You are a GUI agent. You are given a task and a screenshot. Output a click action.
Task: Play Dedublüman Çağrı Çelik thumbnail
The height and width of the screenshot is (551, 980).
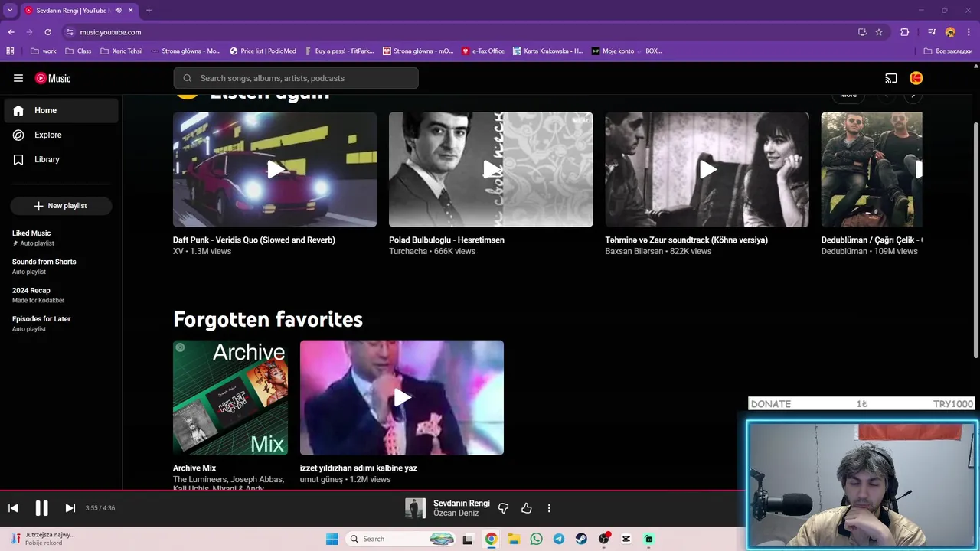[x=871, y=170]
